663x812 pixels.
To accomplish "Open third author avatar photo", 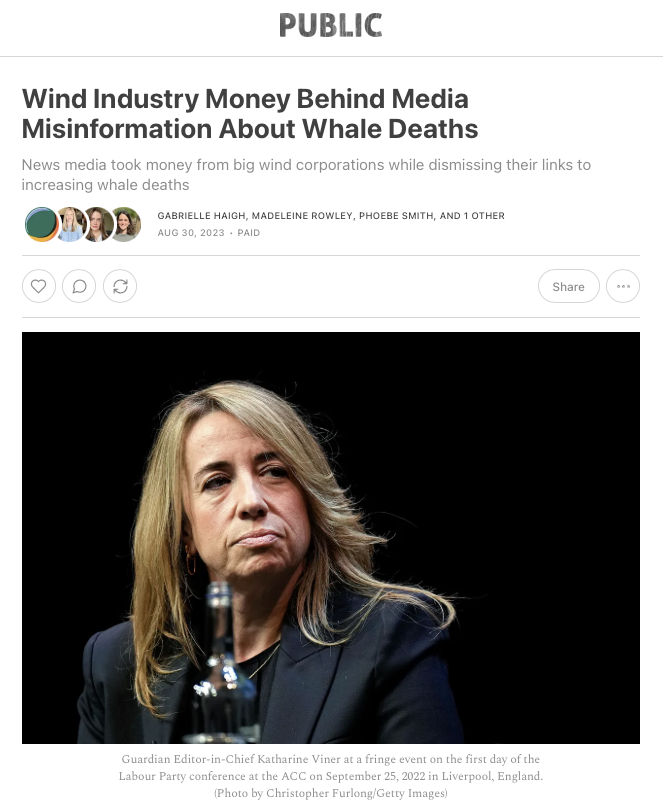I will coord(98,224).
